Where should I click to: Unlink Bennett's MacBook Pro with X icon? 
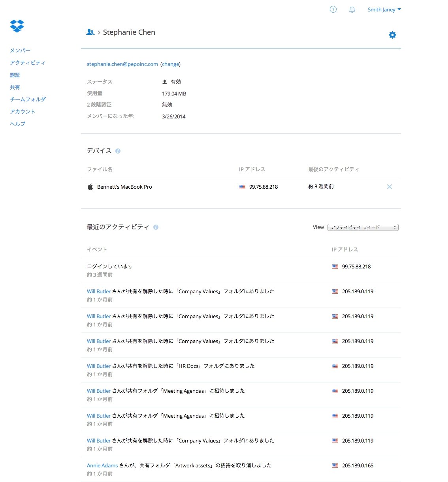pos(390,187)
